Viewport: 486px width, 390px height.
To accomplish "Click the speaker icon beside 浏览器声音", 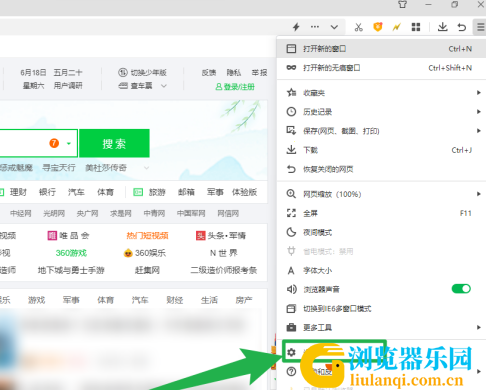I will pyautogui.click(x=292, y=289).
